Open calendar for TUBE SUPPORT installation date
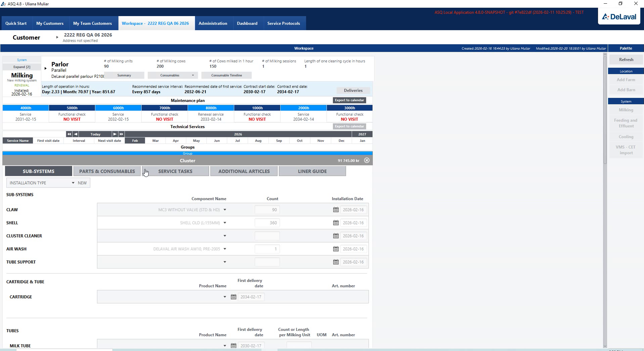Screen dimensions: 644x351 point(336,262)
